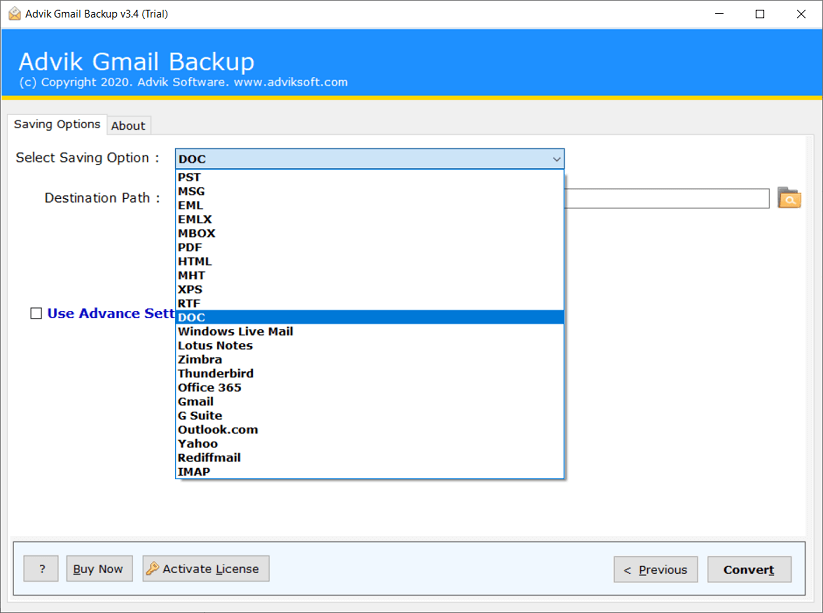Select EML from the dropdown list
Image resolution: width=823 pixels, height=613 pixels.
[x=370, y=205]
